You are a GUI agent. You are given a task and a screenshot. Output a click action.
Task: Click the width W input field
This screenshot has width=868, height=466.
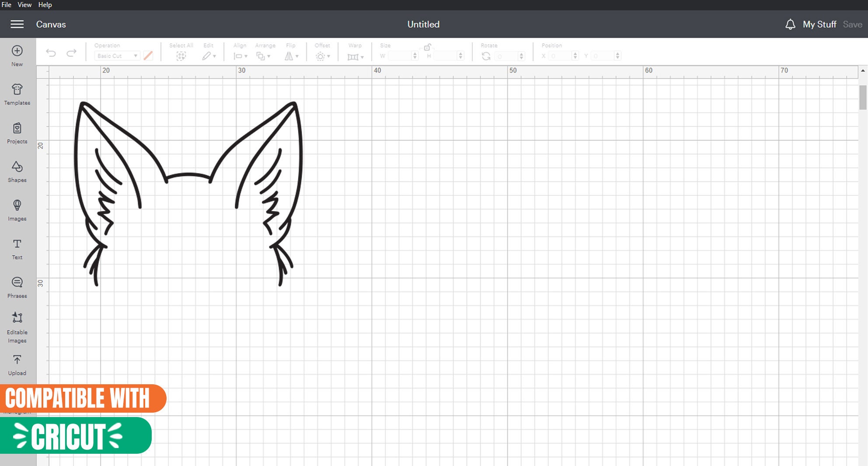point(400,56)
